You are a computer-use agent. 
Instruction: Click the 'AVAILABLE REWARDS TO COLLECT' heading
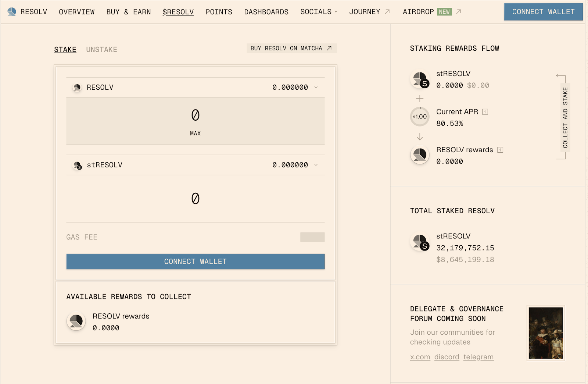129,296
